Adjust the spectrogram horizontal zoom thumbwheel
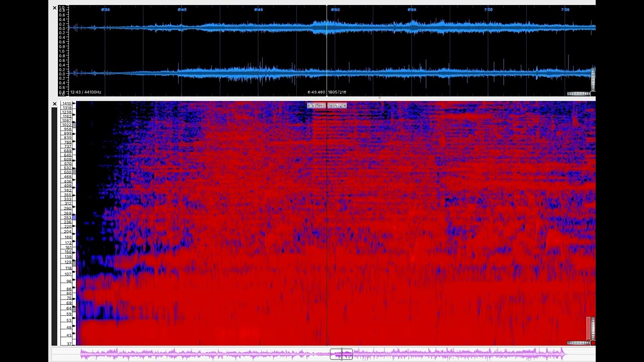 pyautogui.click(x=579, y=343)
